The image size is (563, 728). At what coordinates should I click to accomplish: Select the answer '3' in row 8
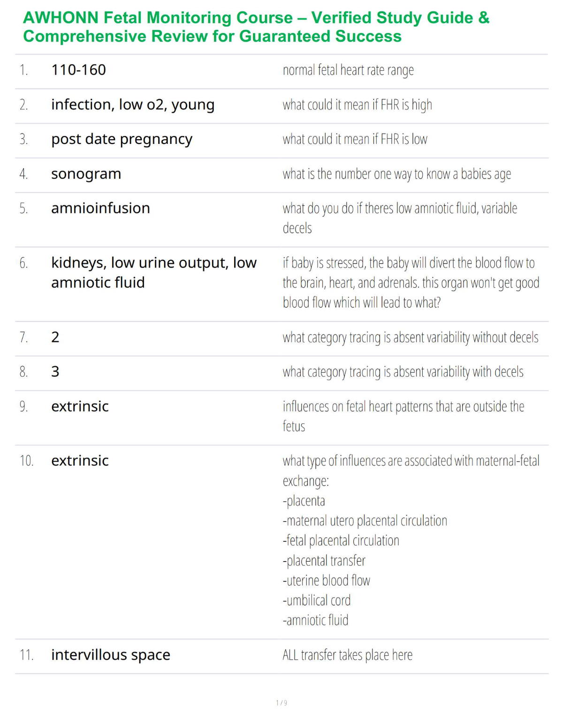coord(55,372)
